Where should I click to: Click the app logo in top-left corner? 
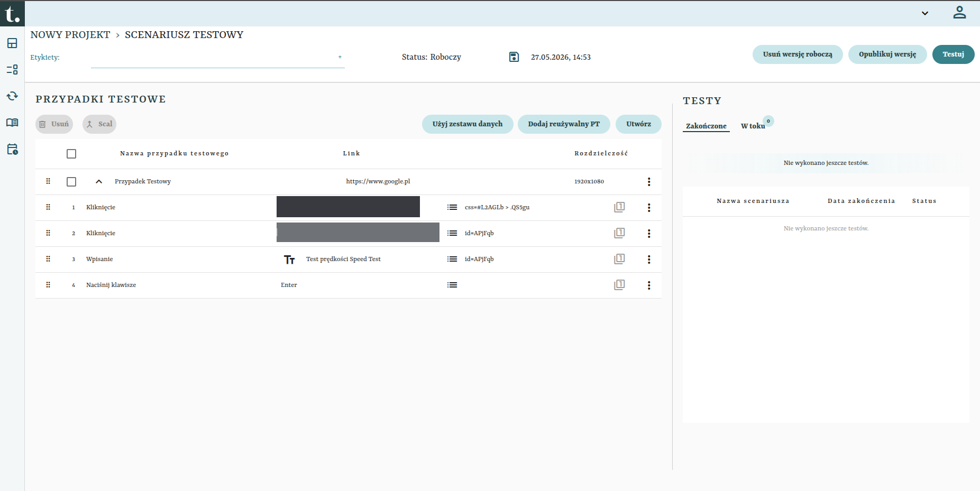pos(12,13)
